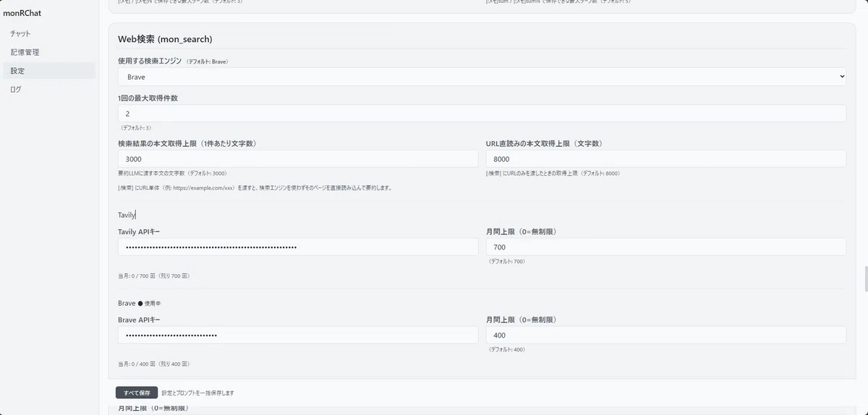This screenshot has width=868, height=415.
Task: Click the 設定とプロンプトを一括保存します description
Action: coord(197,393)
